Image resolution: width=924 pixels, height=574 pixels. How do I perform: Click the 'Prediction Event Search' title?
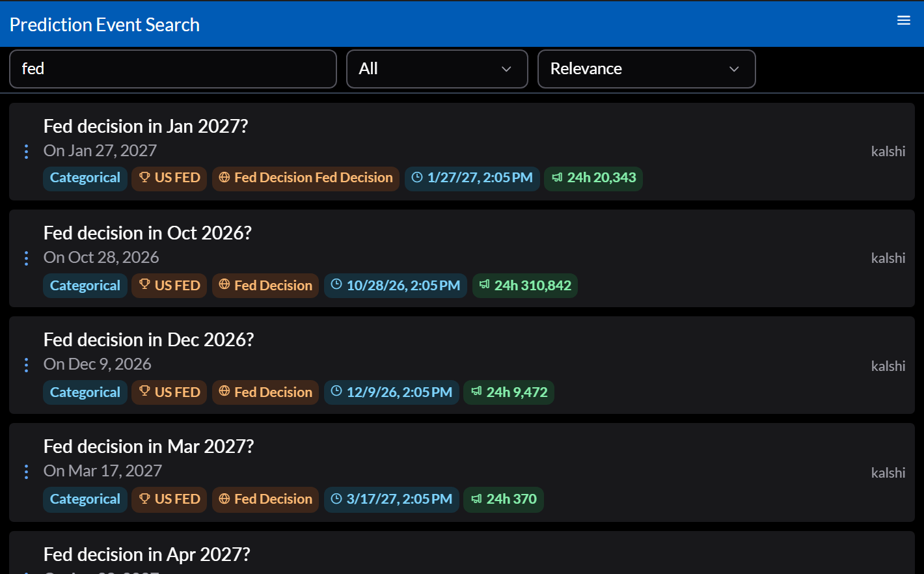coord(105,25)
